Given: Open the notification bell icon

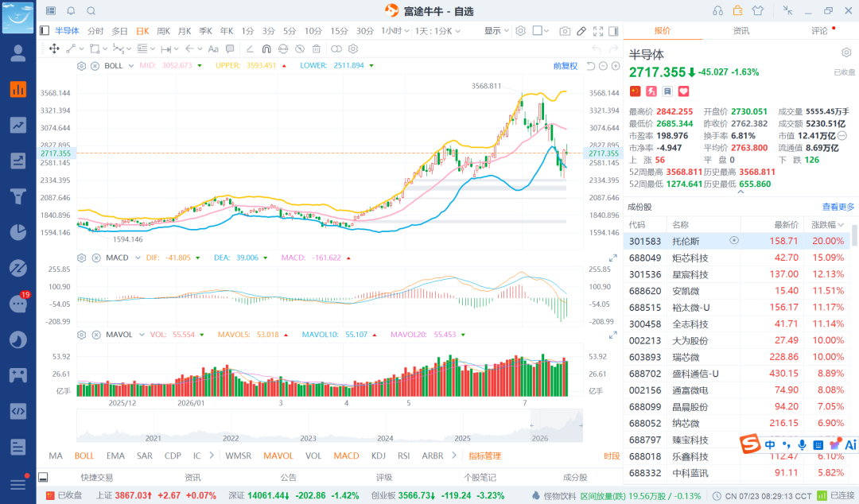Looking at the screenshot, I should 72,11.
